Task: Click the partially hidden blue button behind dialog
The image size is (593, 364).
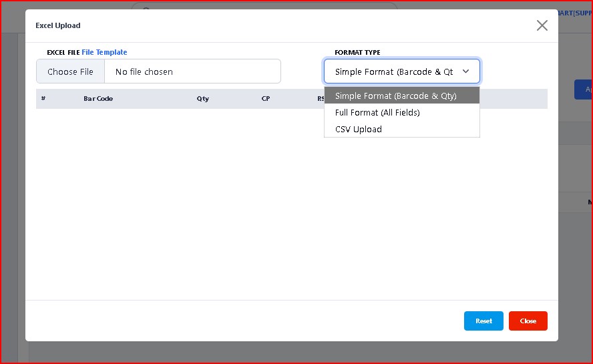Action: click(583, 89)
